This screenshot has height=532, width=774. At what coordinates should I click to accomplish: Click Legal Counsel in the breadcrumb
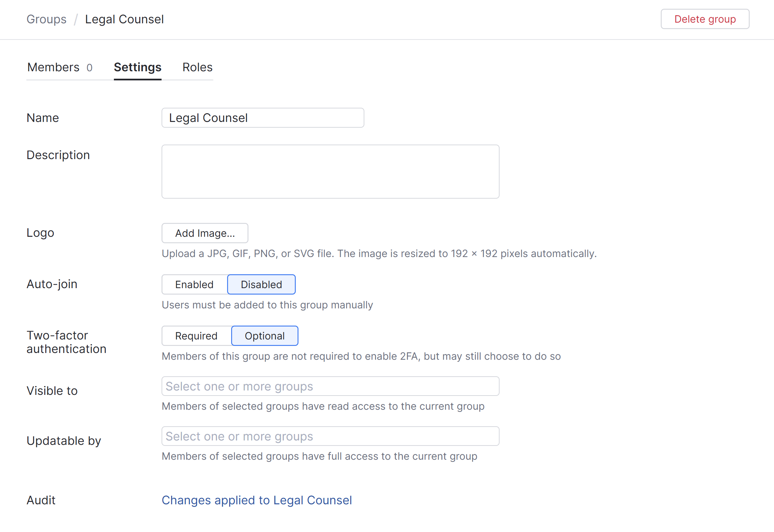tap(124, 19)
